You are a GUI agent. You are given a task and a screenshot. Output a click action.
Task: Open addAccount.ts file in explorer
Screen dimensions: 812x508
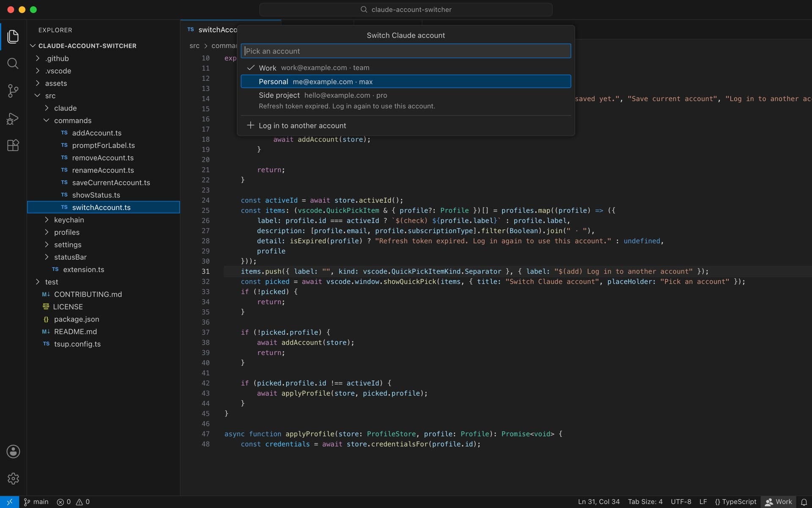coord(103,133)
